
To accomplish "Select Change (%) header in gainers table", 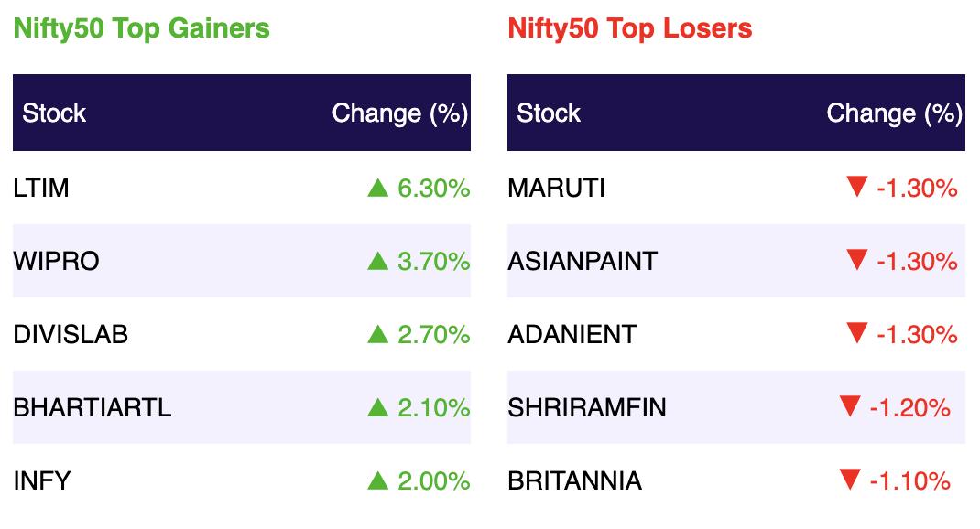I will pos(400,113).
